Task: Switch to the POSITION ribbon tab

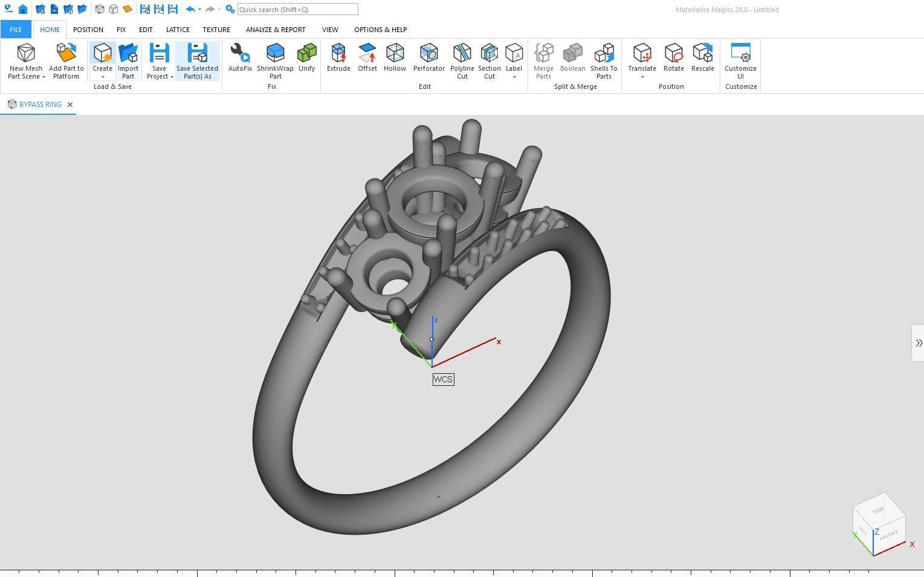Action: click(x=88, y=29)
